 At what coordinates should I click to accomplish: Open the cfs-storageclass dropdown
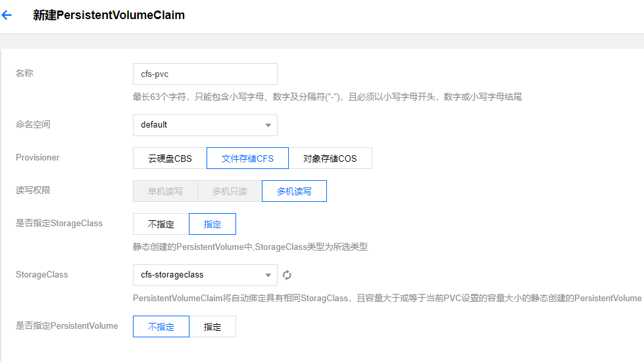205,275
